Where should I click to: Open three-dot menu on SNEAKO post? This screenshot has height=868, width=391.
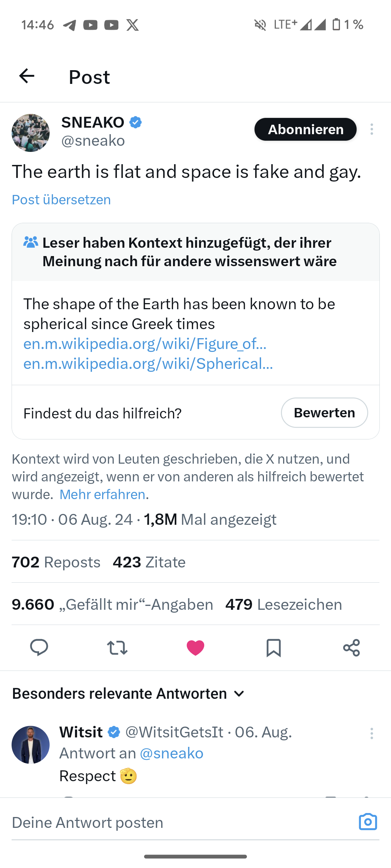pyautogui.click(x=371, y=129)
